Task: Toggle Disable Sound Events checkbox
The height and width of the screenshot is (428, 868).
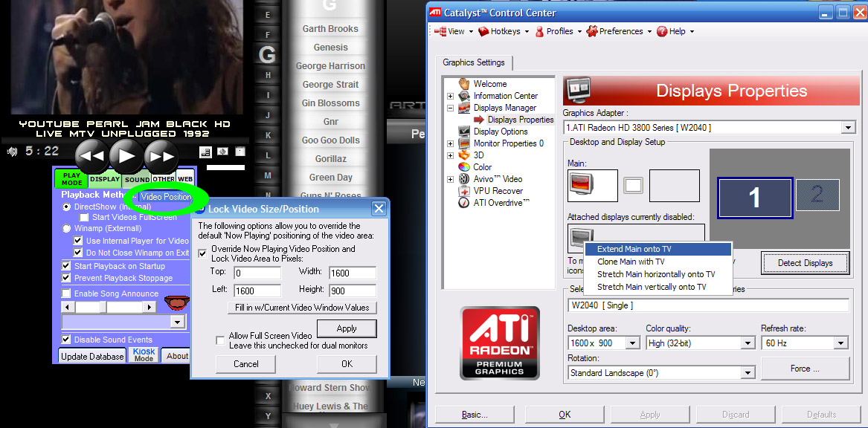Action: (66, 340)
